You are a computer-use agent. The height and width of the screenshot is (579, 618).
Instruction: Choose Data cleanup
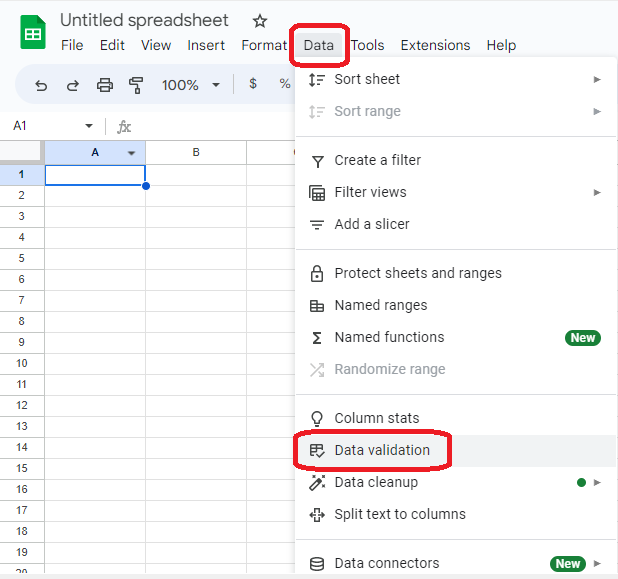[456, 482]
